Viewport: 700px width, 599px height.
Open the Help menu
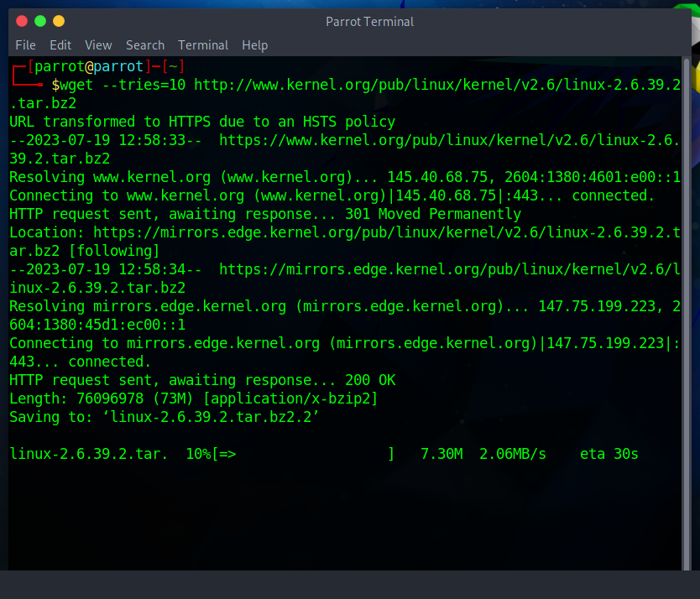point(254,45)
